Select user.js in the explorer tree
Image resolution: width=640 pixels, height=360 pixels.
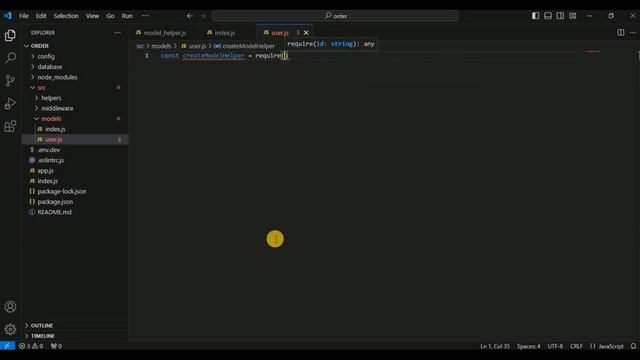tap(54, 140)
